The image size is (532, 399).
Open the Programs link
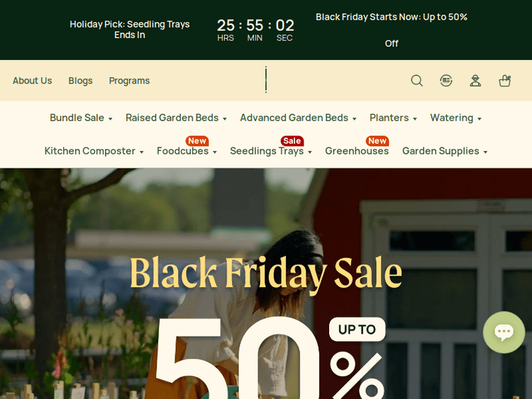tap(129, 81)
